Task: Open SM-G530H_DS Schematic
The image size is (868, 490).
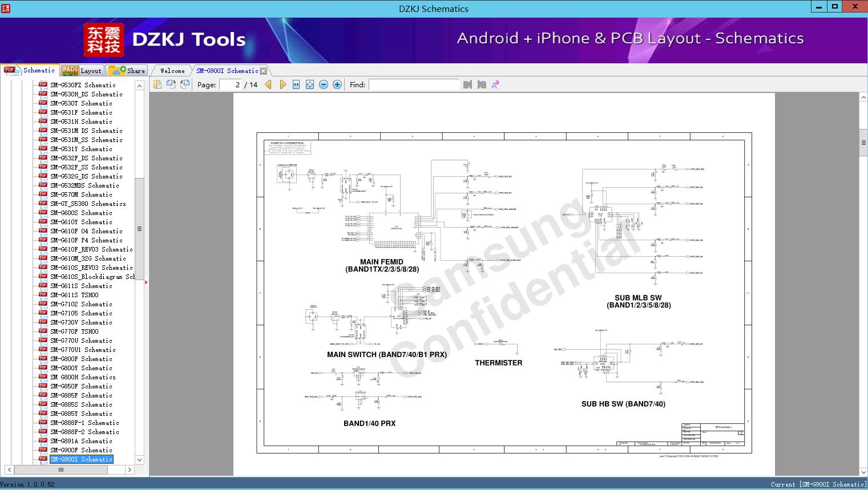Action: click(x=86, y=94)
